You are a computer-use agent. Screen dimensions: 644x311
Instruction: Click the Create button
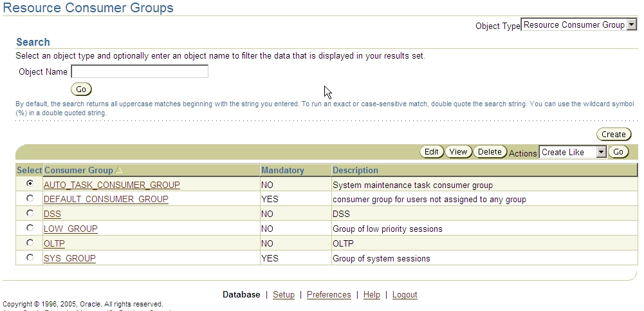[x=614, y=135]
